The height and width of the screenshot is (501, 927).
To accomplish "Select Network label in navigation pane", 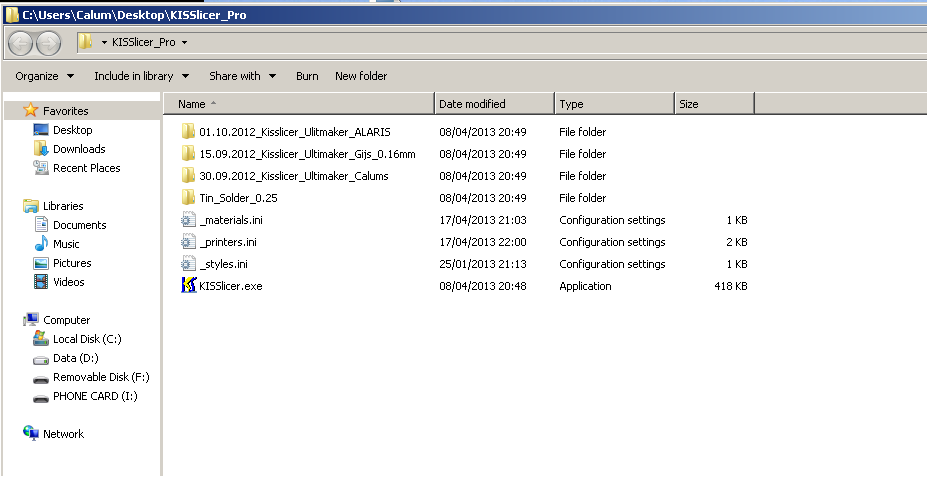I will click(x=63, y=434).
